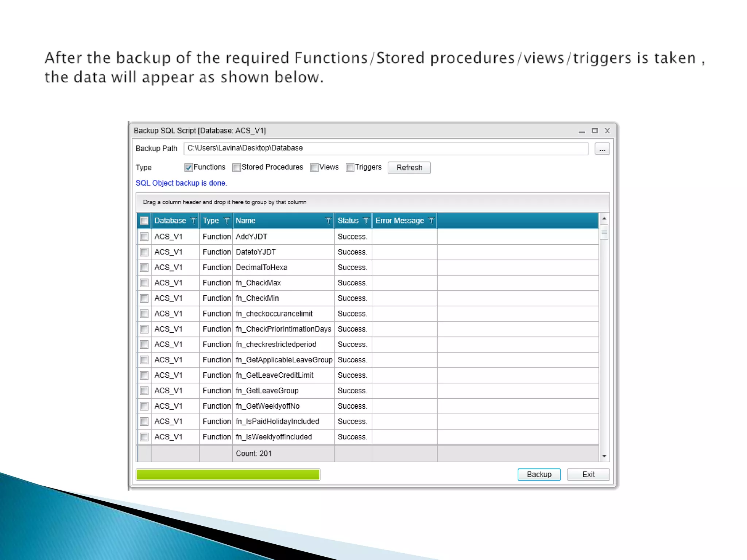The width and height of the screenshot is (747, 560).
Task: Tick the Views checkbox
Action: click(x=314, y=168)
